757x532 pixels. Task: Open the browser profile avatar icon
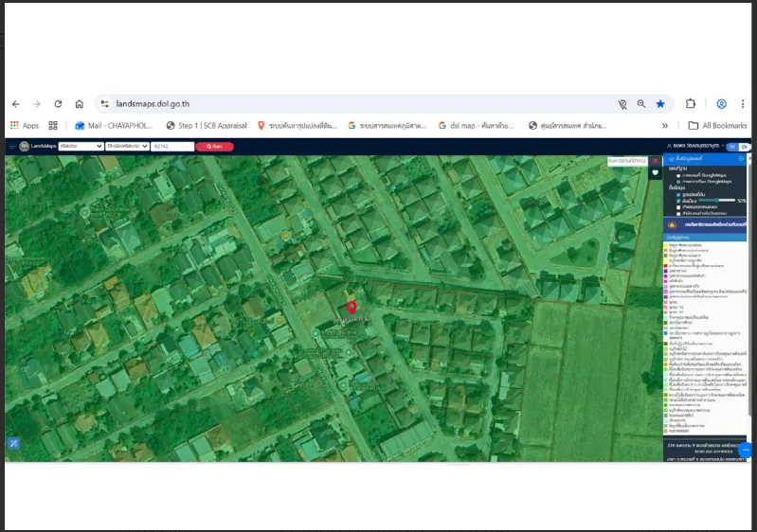point(721,104)
